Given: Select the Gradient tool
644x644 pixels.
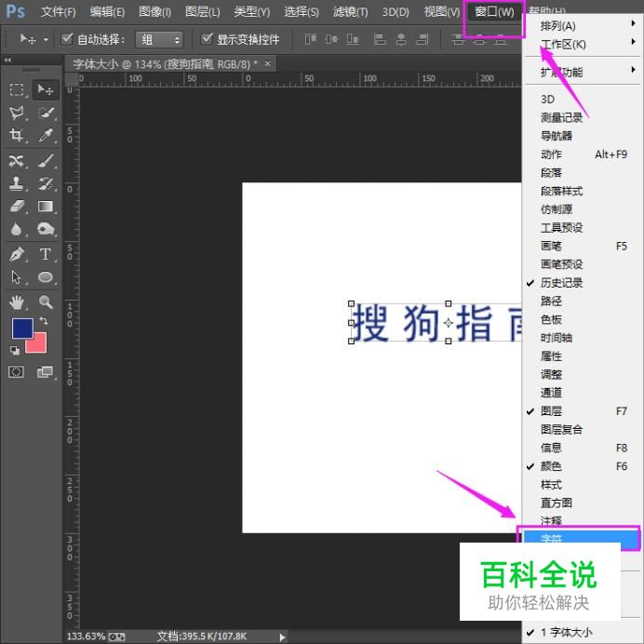Looking at the screenshot, I should coord(46,207).
